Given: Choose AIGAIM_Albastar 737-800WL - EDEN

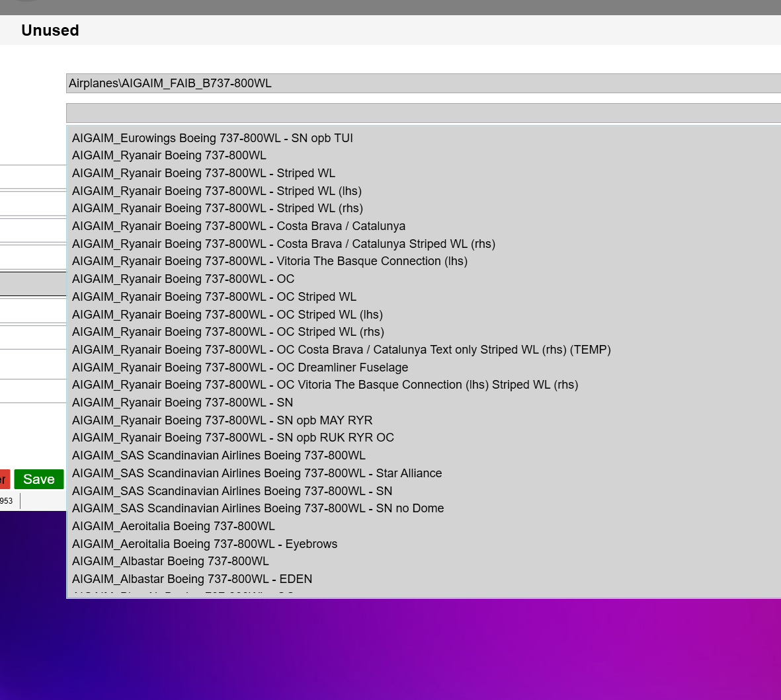Looking at the screenshot, I should click(x=192, y=579).
